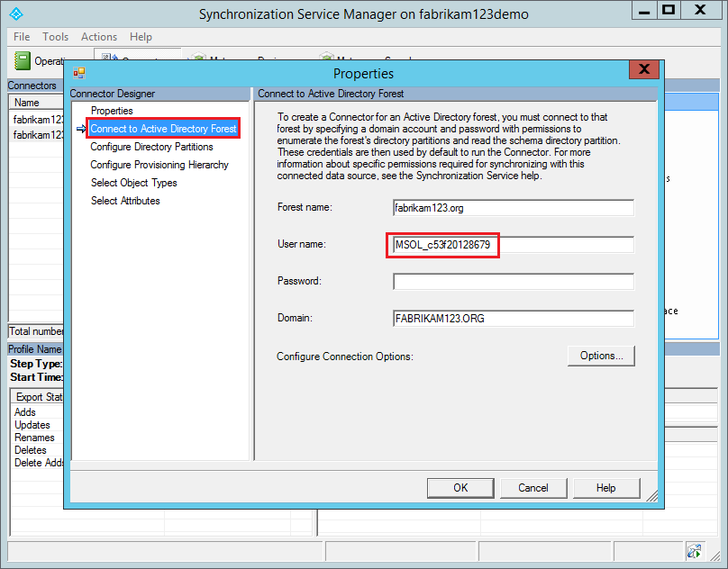This screenshot has width=728, height=569.
Task: Click the sync status icon in the status bar
Action: (x=695, y=550)
